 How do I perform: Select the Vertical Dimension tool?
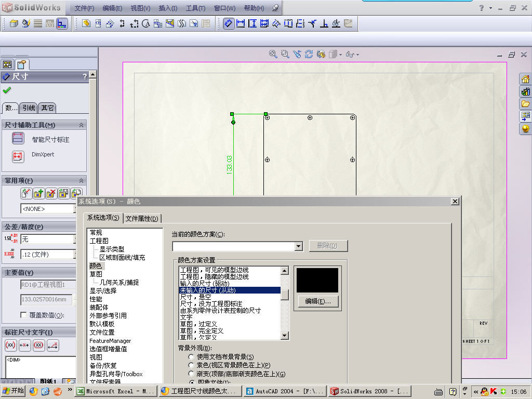252,23
